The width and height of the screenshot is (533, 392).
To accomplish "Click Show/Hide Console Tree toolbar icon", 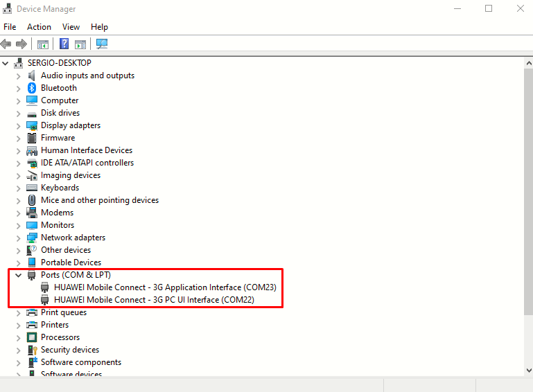I will (x=43, y=44).
